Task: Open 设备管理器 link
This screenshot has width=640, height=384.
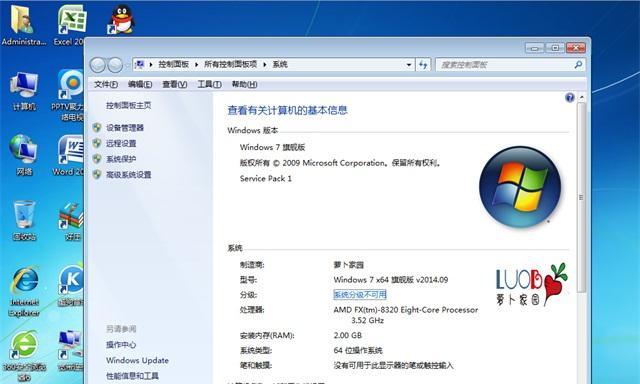Action: [125, 128]
